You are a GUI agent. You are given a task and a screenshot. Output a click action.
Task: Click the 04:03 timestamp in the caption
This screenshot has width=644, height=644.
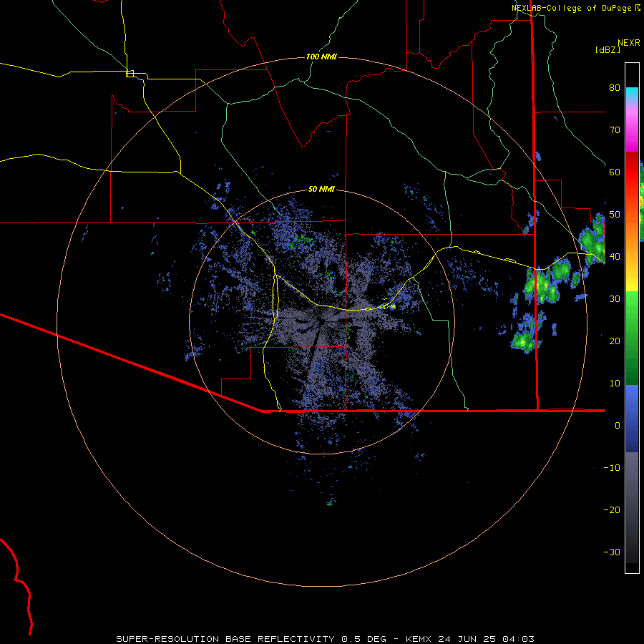pos(517,639)
